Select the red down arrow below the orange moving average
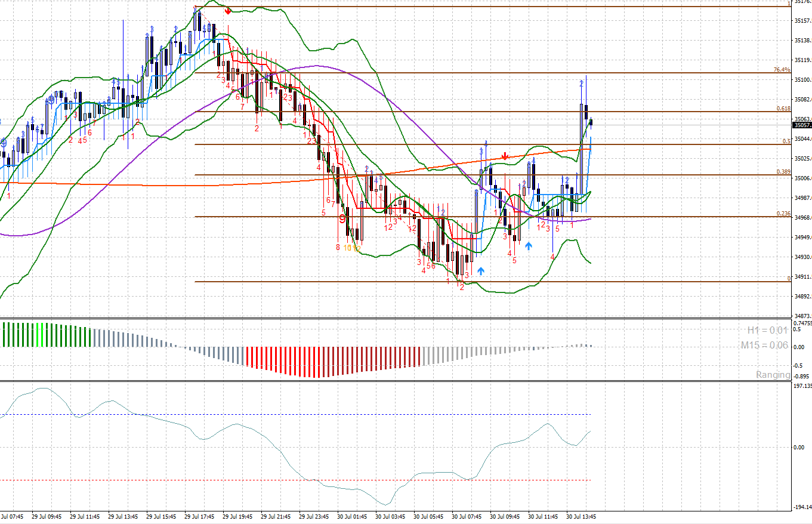The width and height of the screenshot is (812, 524). 505,156
